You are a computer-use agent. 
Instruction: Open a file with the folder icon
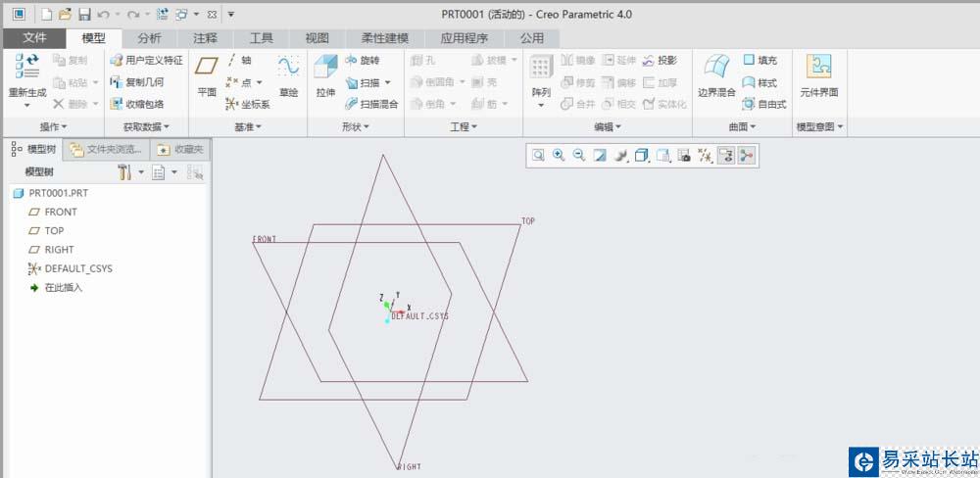65,14
